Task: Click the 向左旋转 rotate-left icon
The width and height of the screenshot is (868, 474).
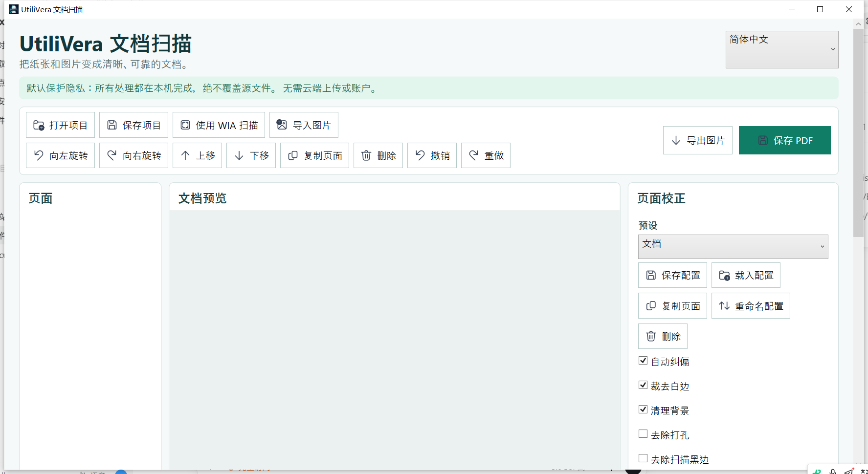Action: pos(39,155)
